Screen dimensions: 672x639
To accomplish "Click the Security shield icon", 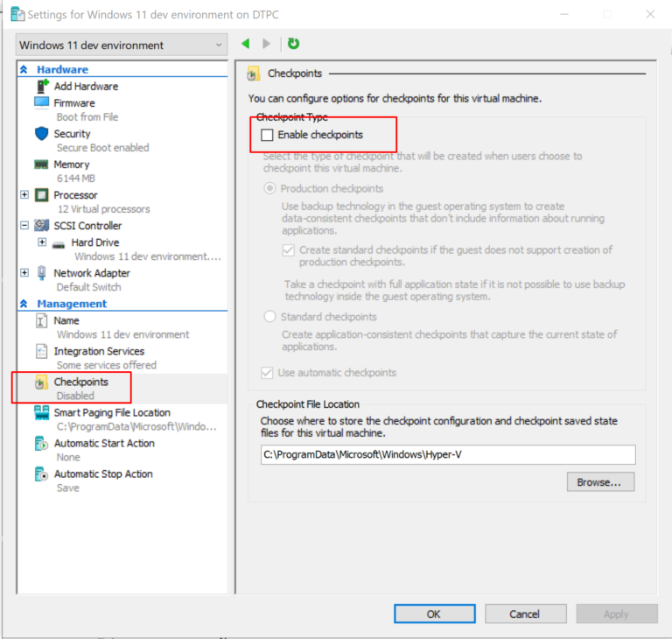I will [42, 133].
